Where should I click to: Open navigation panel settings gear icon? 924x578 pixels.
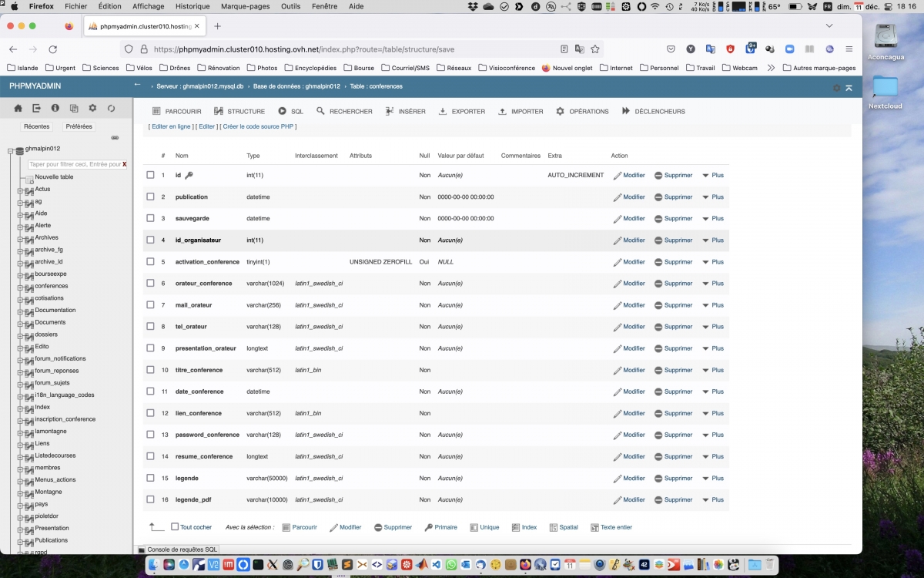(92, 109)
